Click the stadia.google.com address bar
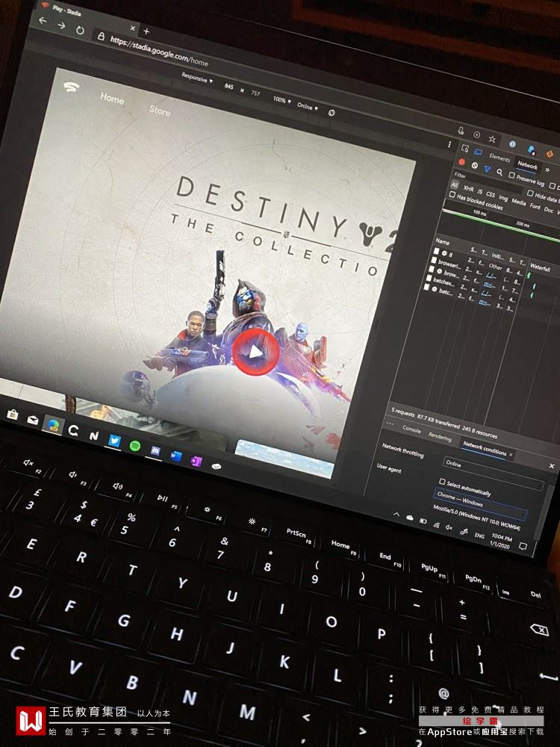 point(158,51)
